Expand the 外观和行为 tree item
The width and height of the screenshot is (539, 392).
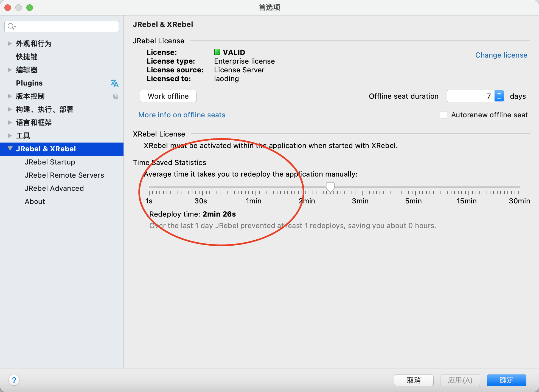[x=10, y=44]
